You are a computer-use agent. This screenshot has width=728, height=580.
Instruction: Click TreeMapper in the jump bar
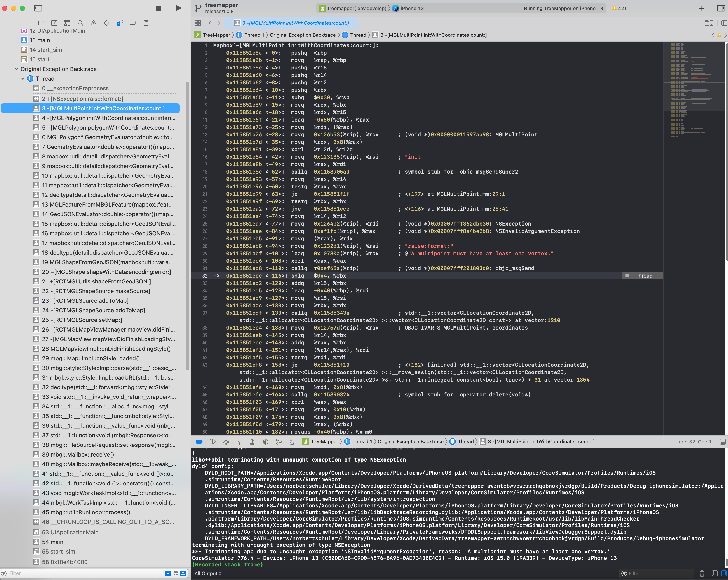click(x=216, y=35)
